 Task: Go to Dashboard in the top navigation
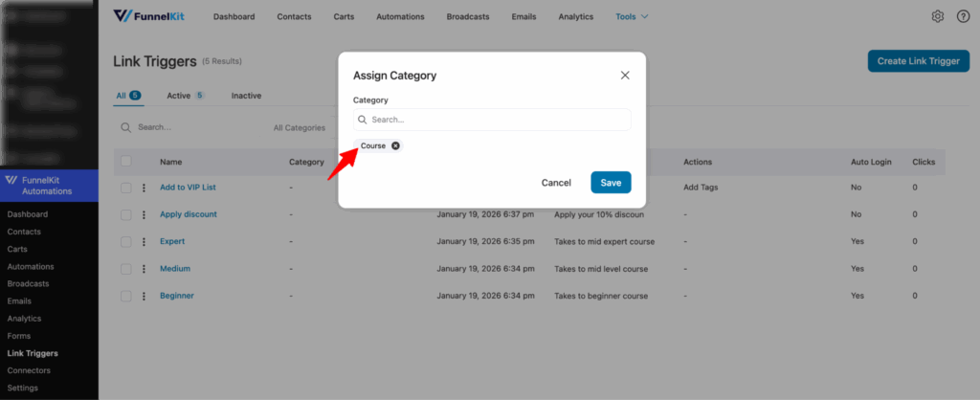[234, 17]
